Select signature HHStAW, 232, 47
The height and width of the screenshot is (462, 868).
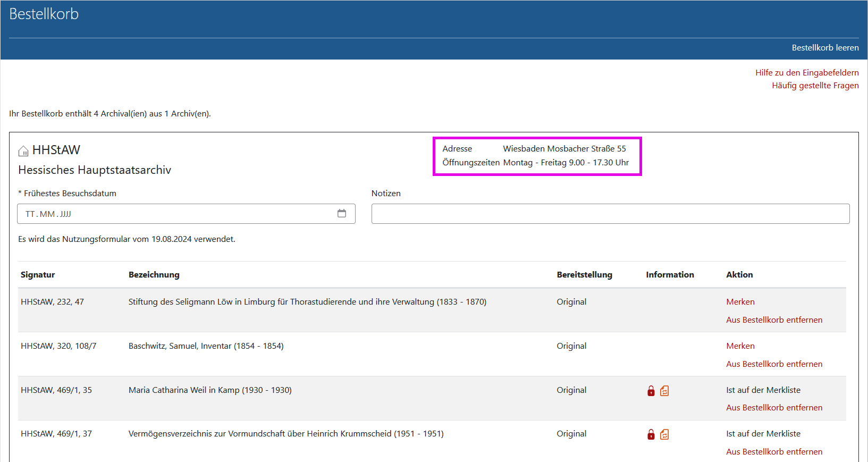(52, 302)
